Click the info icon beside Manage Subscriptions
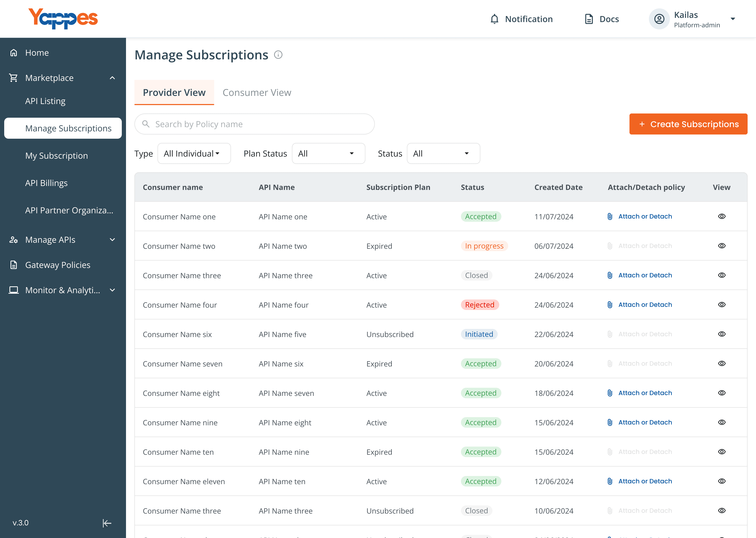This screenshot has height=538, width=756. click(278, 55)
